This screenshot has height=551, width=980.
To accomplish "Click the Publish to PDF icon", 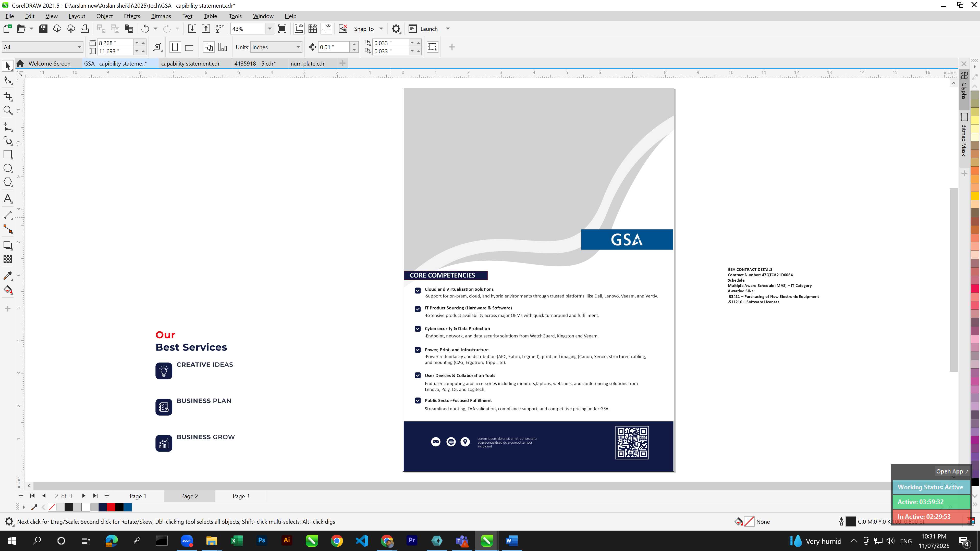I will 219,29.
